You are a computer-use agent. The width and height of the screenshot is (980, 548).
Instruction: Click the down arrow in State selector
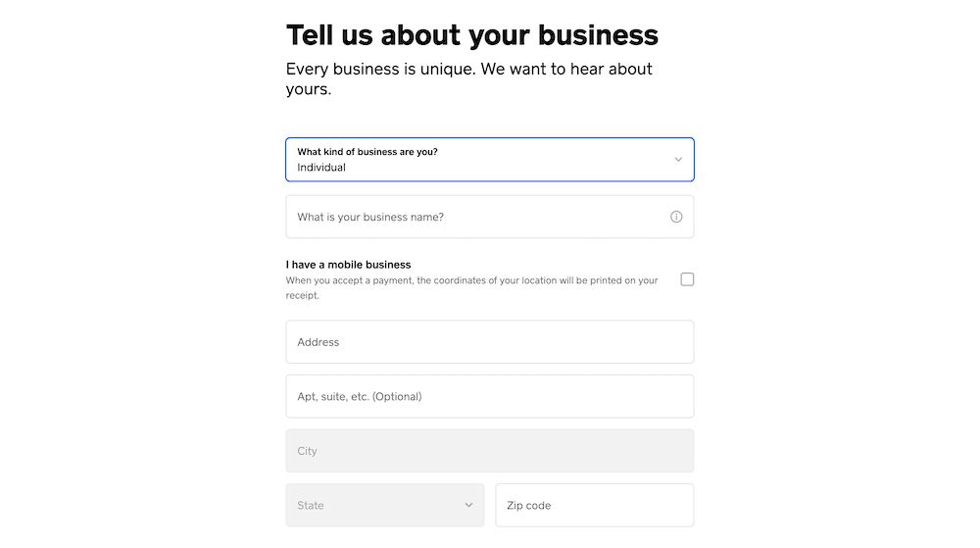pyautogui.click(x=468, y=505)
